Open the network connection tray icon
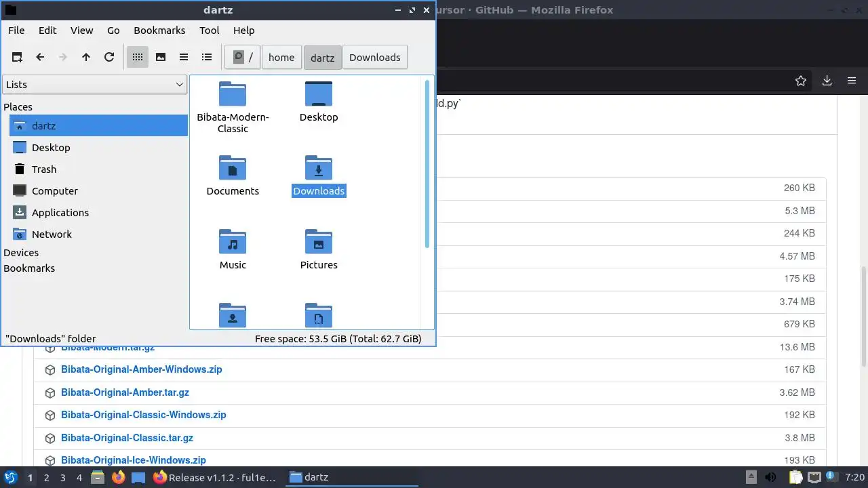Viewport: 868px width, 488px height. (814, 477)
